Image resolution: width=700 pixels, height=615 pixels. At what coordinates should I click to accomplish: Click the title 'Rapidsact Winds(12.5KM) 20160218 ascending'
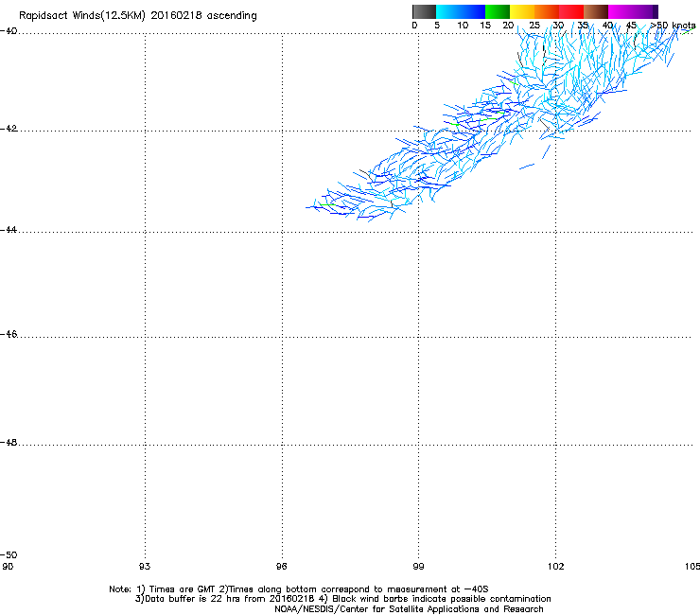click(x=138, y=16)
